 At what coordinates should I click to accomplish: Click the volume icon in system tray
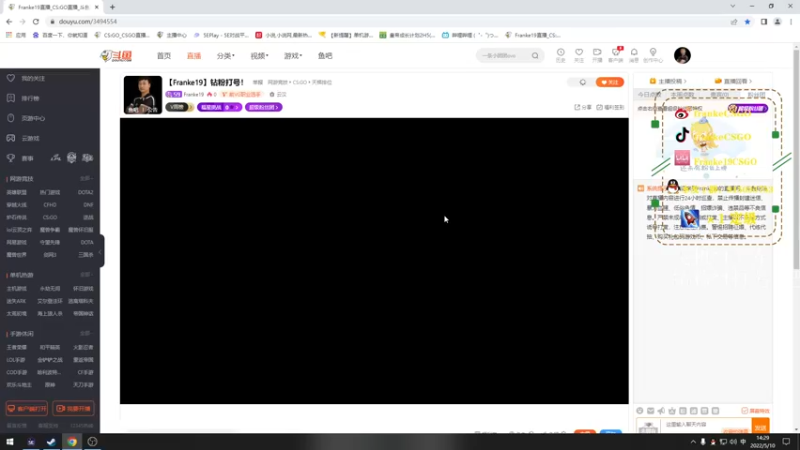733,442
